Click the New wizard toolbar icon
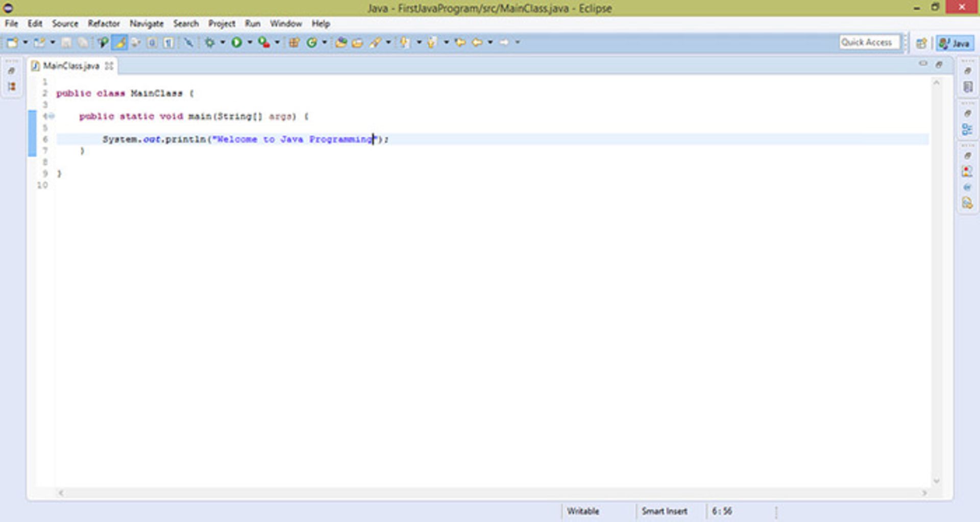 [12, 42]
